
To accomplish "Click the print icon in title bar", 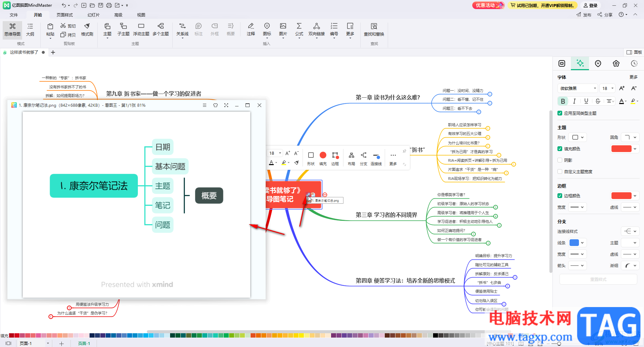I will [109, 5].
